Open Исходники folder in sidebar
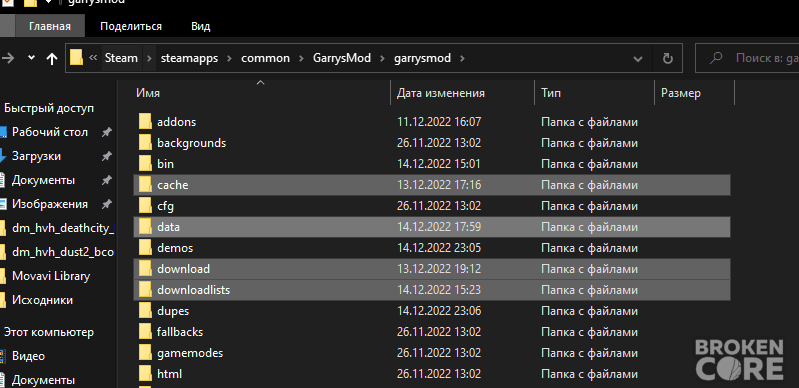Viewport: 799px width, 388px height. (42, 300)
